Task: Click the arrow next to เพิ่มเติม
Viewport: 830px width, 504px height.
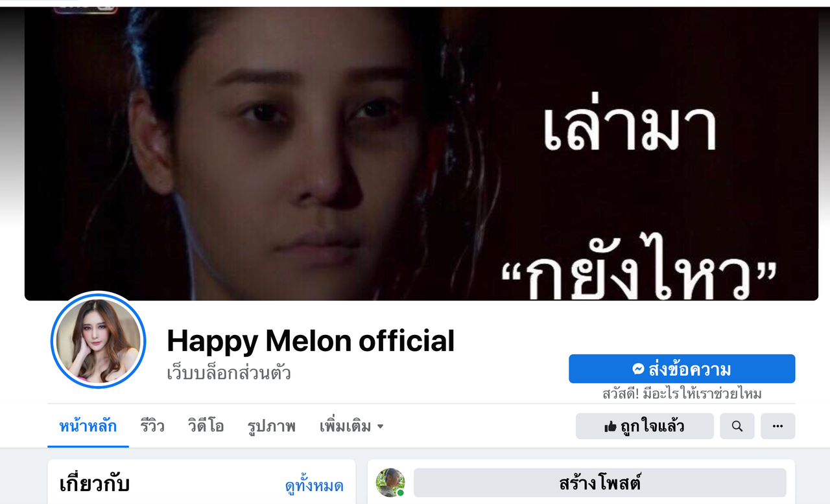Action: tap(381, 427)
